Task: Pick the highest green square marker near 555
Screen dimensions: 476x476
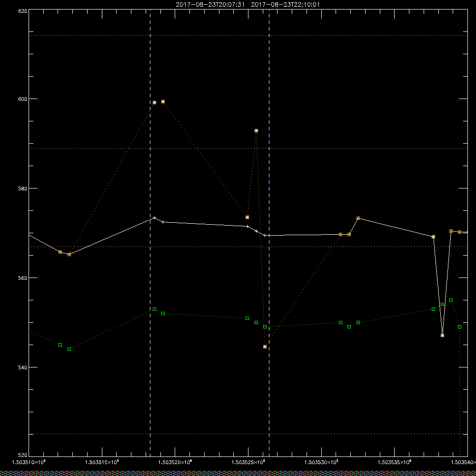Action: (x=451, y=300)
